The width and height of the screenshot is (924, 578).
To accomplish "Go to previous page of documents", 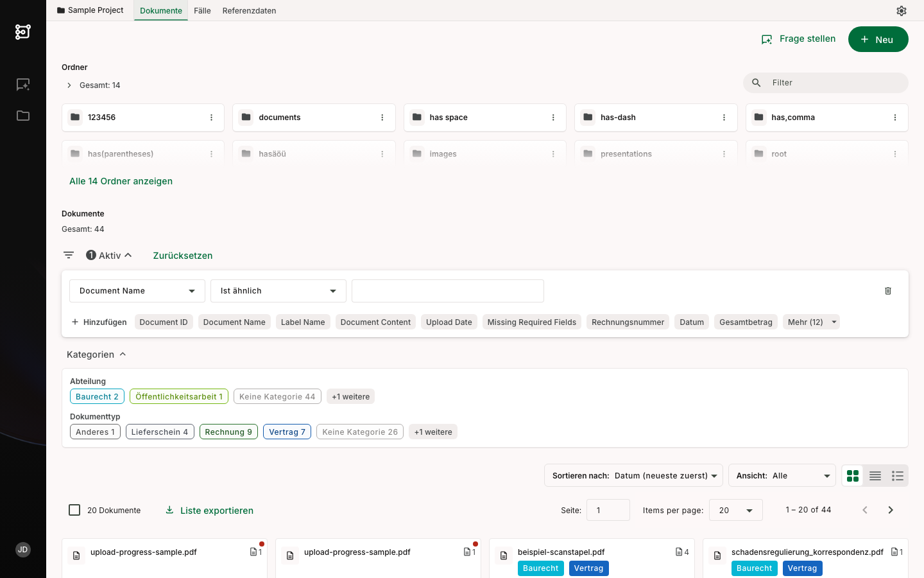I will (x=865, y=510).
